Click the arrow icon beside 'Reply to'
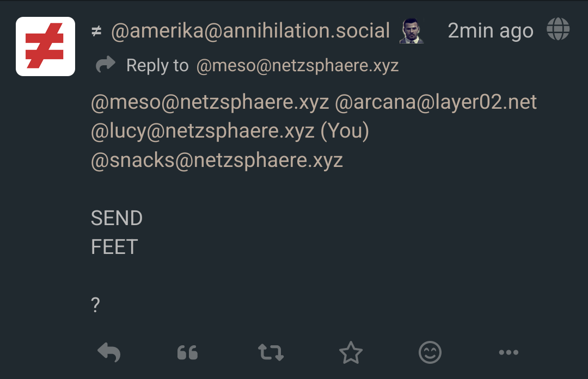Screen dimensions: 588x379 coord(106,65)
